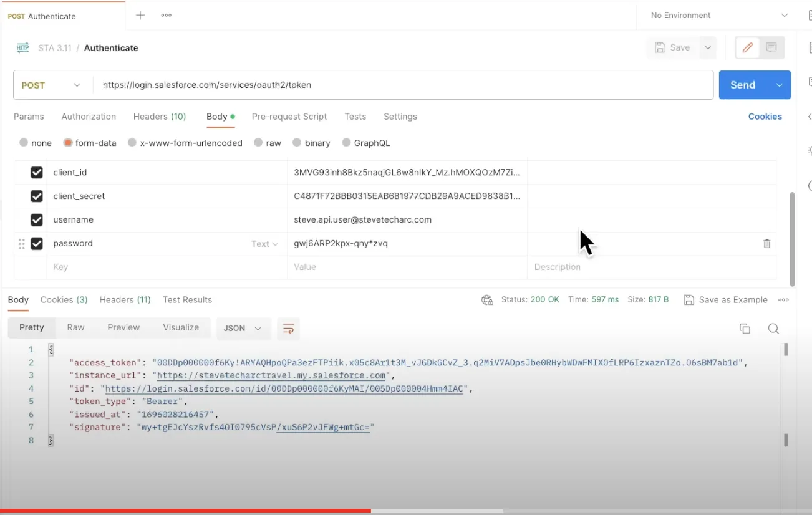812x515 pixels.
Task: Click the request URL field
Action: coord(403,85)
